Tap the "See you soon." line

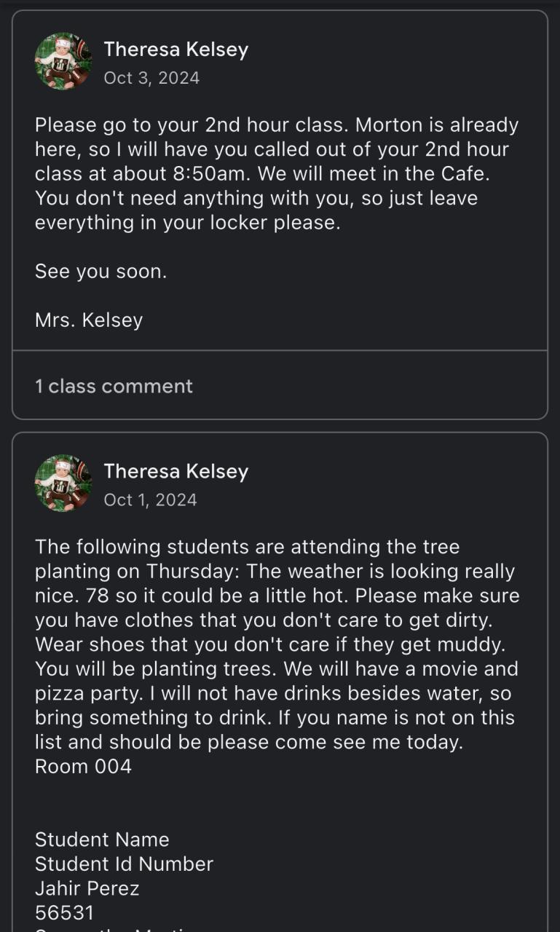click(x=100, y=272)
